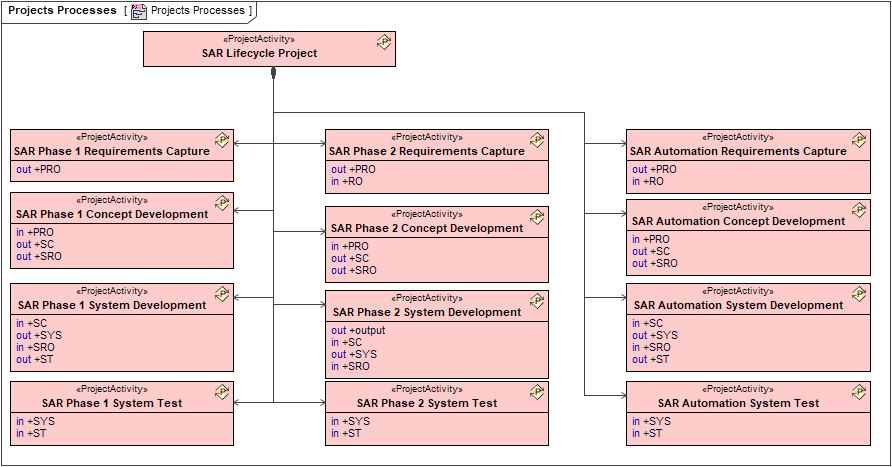Click 'in +RO' in Phase 2 Requirements Capture
This screenshot has width=892, height=467.
coord(346,182)
